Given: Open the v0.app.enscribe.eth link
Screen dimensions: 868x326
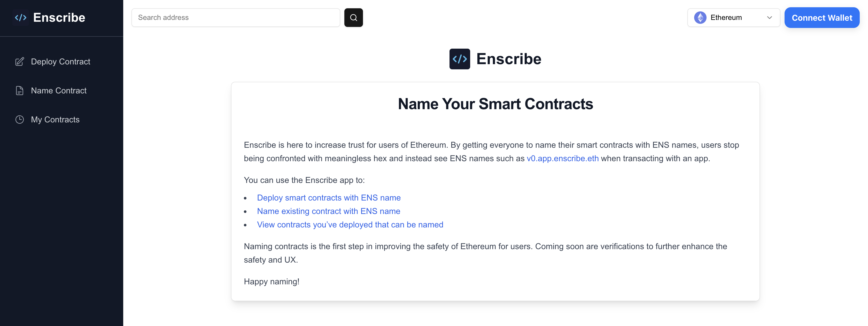Looking at the screenshot, I should click(562, 158).
